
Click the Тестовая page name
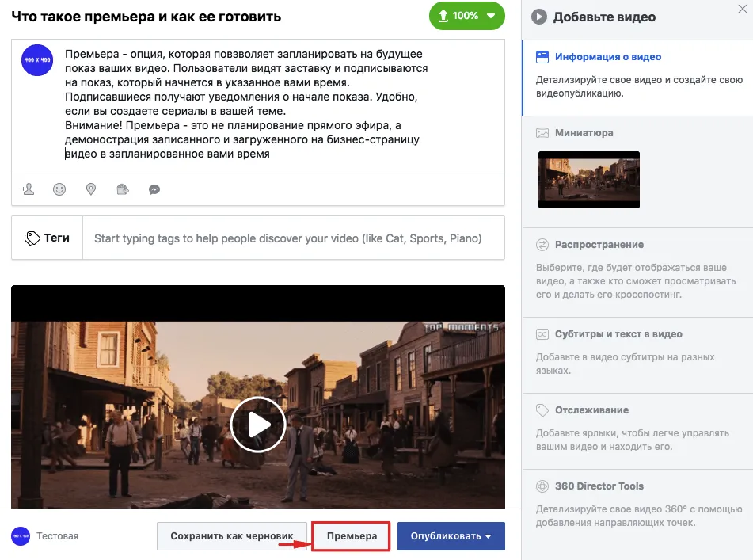(58, 536)
